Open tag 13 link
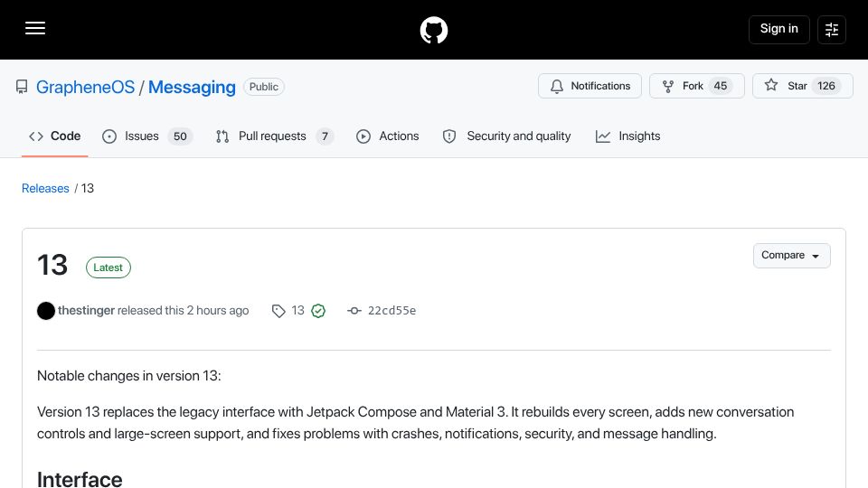The image size is (868, 488). (297, 310)
